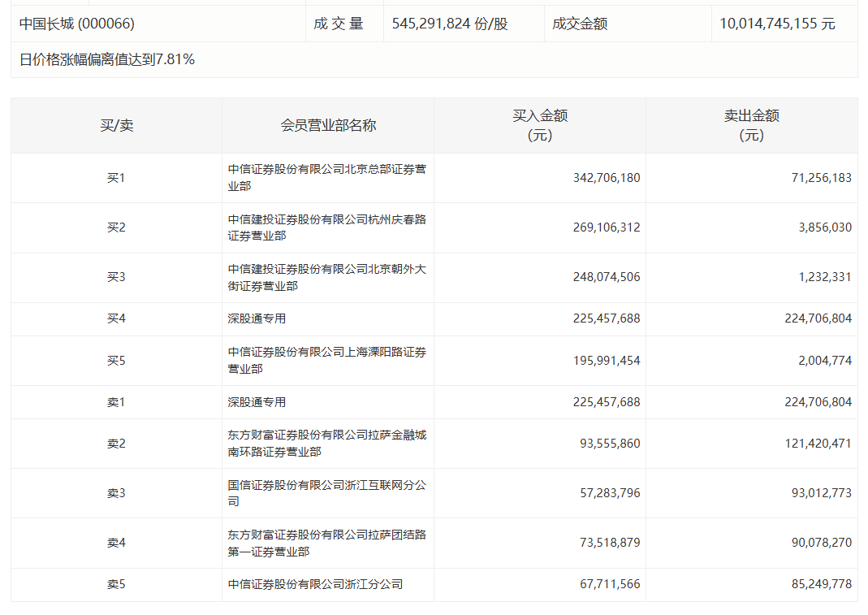868x615 pixels.
Task: Select the 买4 row label
Action: 116,318
